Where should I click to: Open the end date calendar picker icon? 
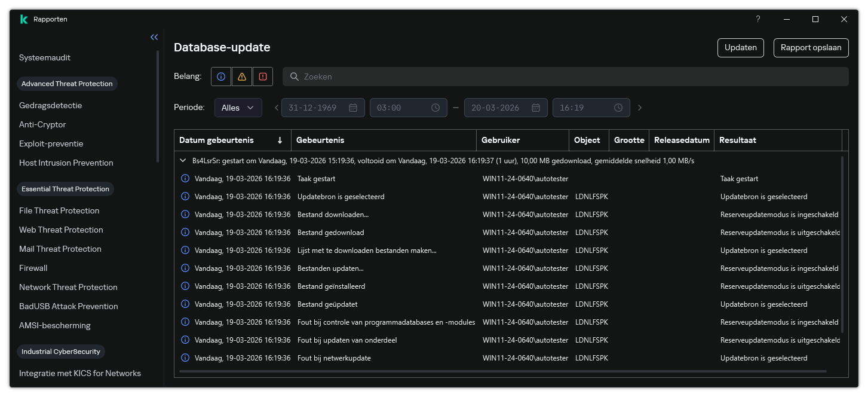[x=536, y=108]
